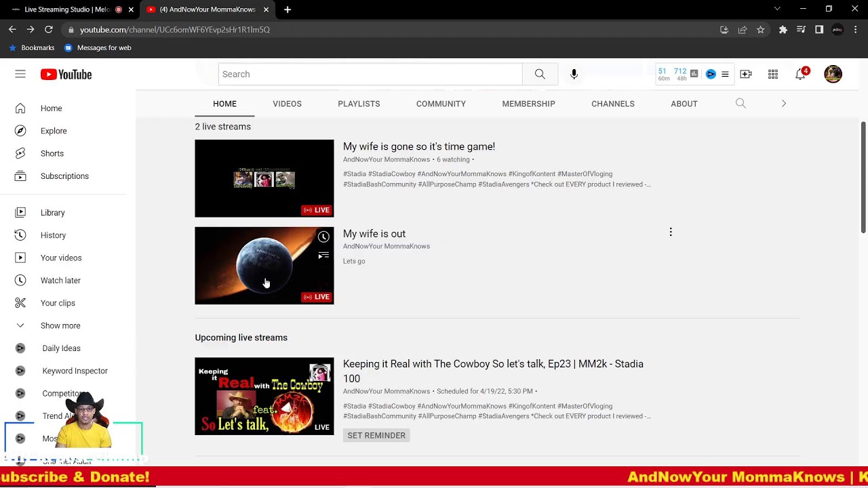Select the HOME channel tab
This screenshot has height=488, width=868.
tap(224, 104)
